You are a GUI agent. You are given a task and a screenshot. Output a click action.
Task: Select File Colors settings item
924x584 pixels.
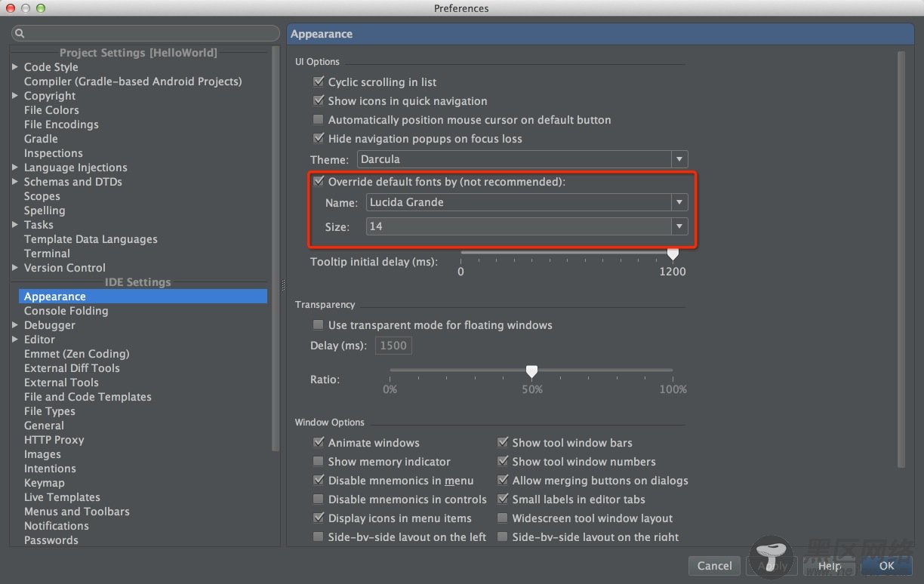51,110
